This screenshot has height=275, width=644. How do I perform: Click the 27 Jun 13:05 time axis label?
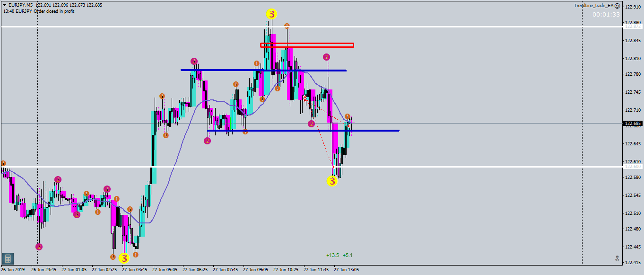click(x=347, y=270)
